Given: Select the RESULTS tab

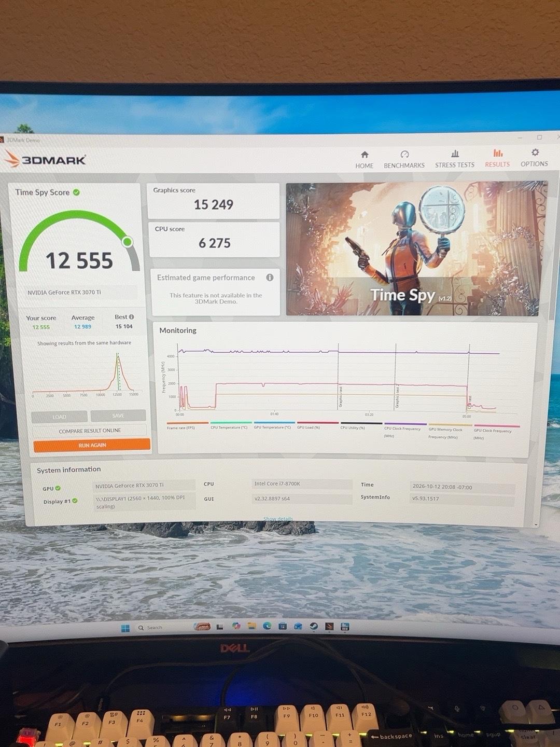Looking at the screenshot, I should coord(497,159).
